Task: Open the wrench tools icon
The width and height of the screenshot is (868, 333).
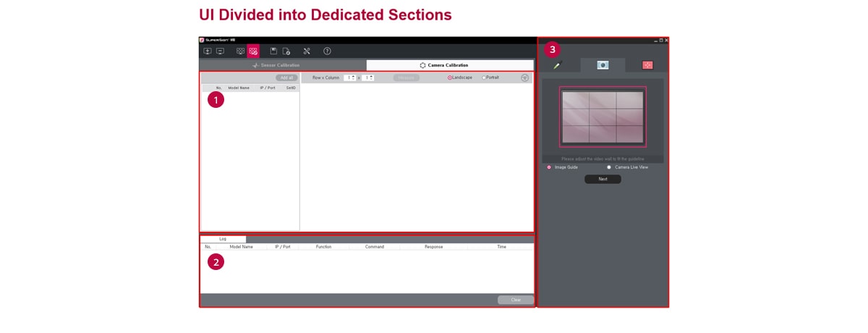Action: point(307,51)
